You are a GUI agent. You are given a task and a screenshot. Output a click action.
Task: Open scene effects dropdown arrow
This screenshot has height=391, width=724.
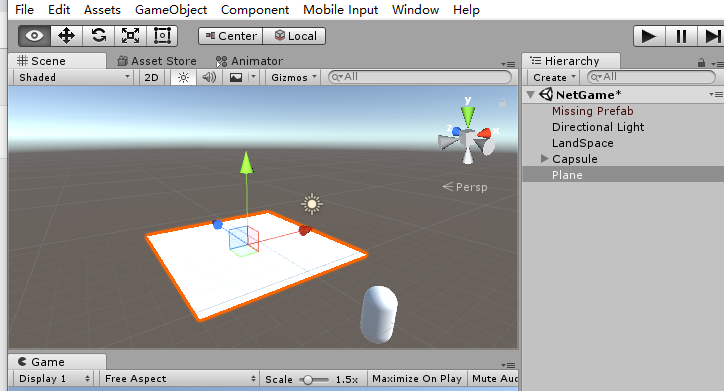coord(253,78)
